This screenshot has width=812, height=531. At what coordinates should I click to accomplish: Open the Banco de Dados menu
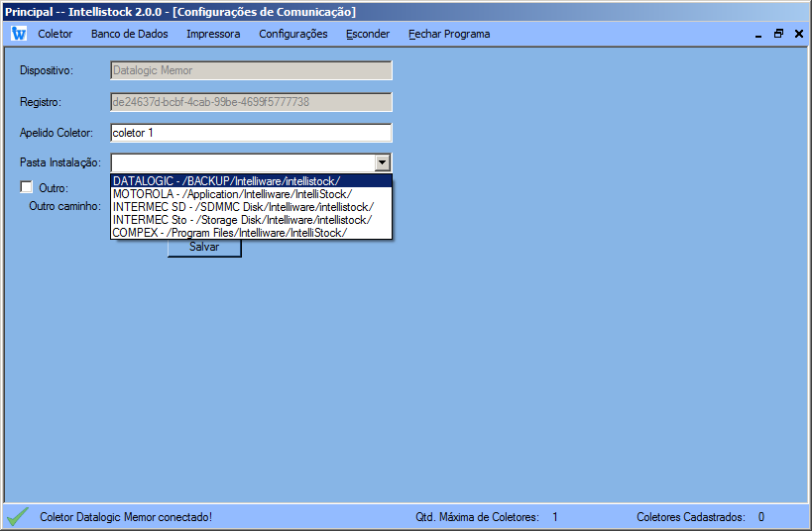click(x=130, y=34)
